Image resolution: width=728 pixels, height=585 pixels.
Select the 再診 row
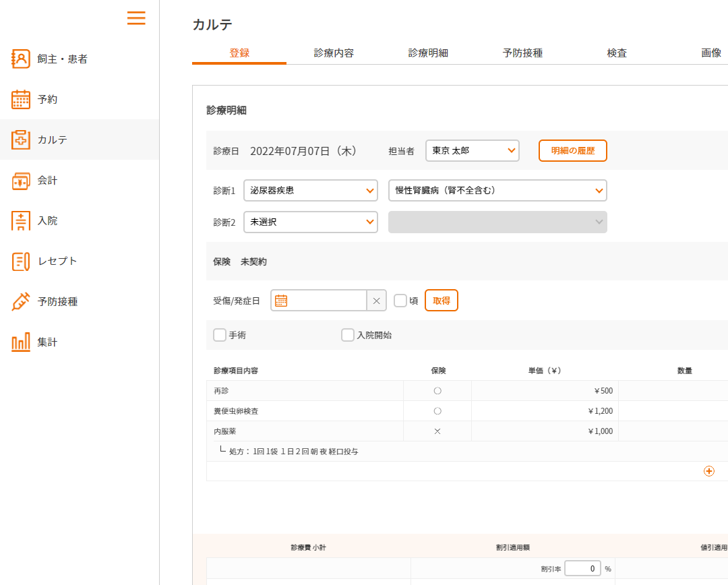(467, 391)
